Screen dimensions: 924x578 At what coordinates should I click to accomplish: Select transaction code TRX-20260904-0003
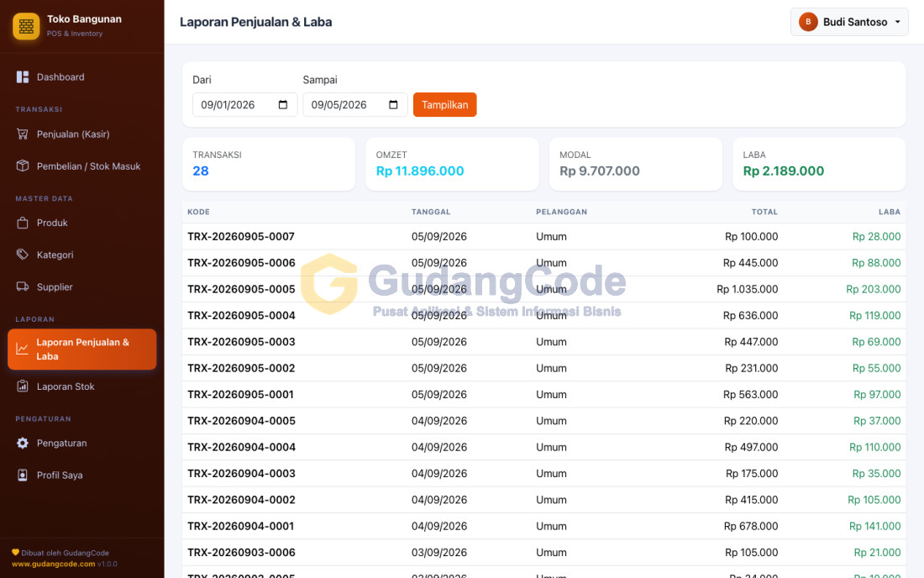241,474
